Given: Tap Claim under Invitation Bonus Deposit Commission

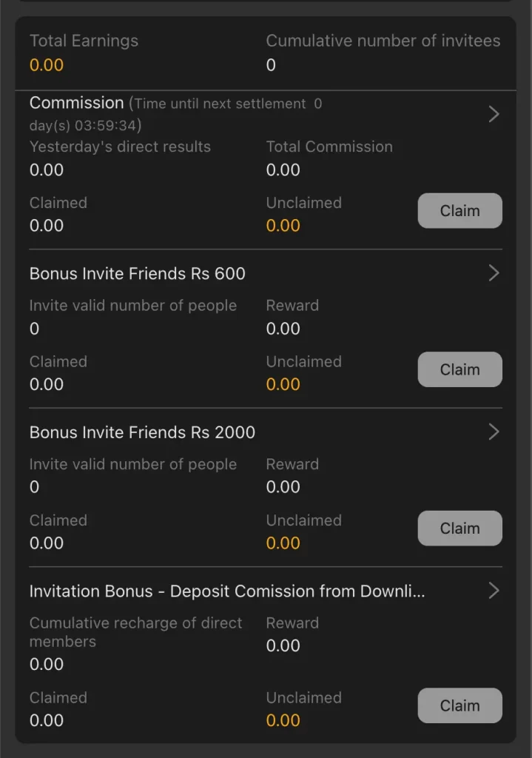Looking at the screenshot, I should pyautogui.click(x=459, y=705).
